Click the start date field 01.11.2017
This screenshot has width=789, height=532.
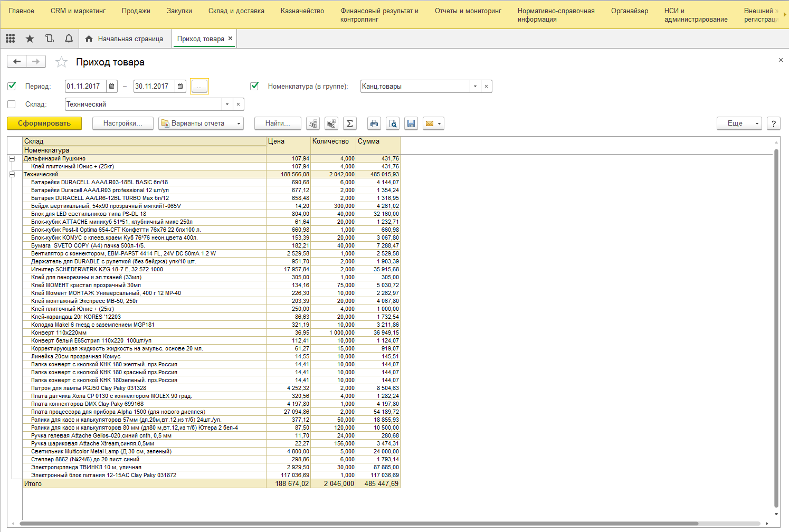[85, 86]
